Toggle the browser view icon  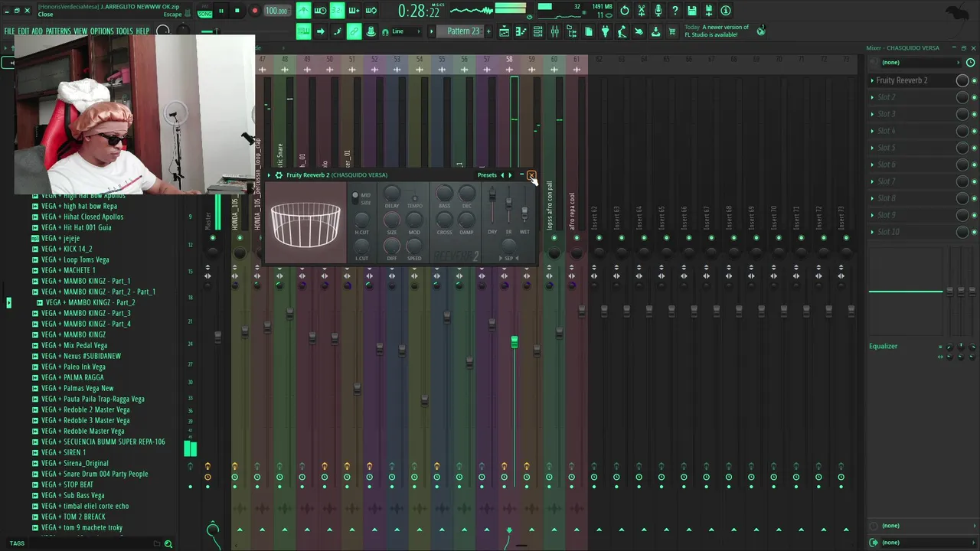click(572, 31)
